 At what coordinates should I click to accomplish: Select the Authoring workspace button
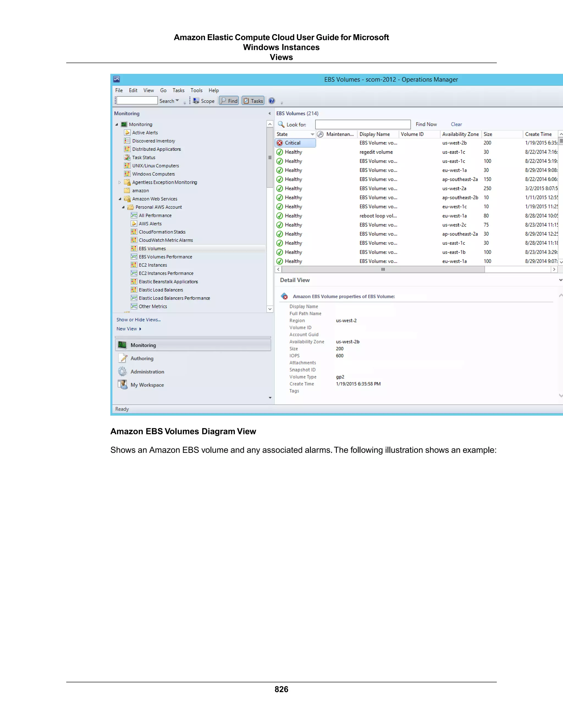point(193,358)
